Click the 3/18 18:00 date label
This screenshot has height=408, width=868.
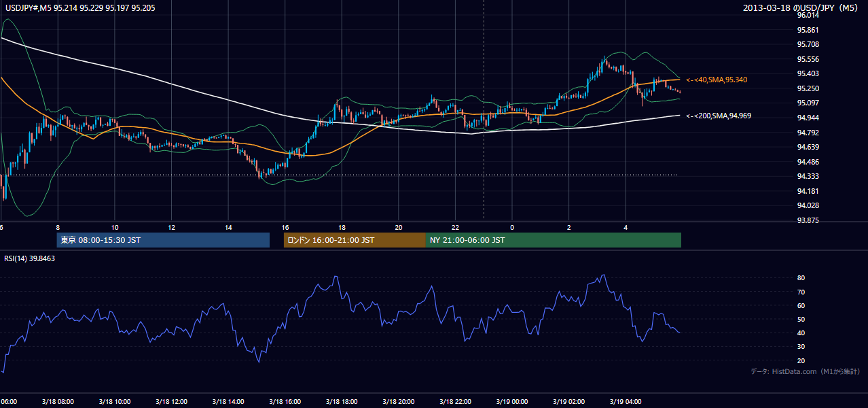(x=342, y=402)
